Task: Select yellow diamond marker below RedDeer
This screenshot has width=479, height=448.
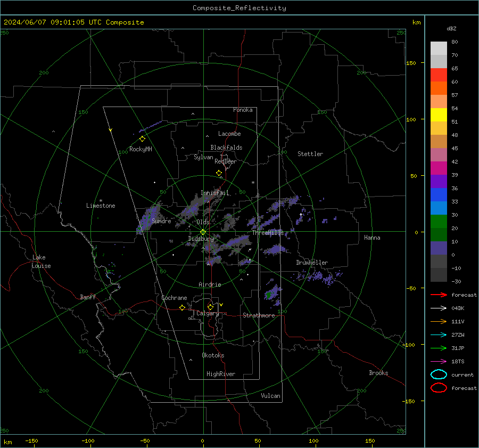Action: (219, 173)
